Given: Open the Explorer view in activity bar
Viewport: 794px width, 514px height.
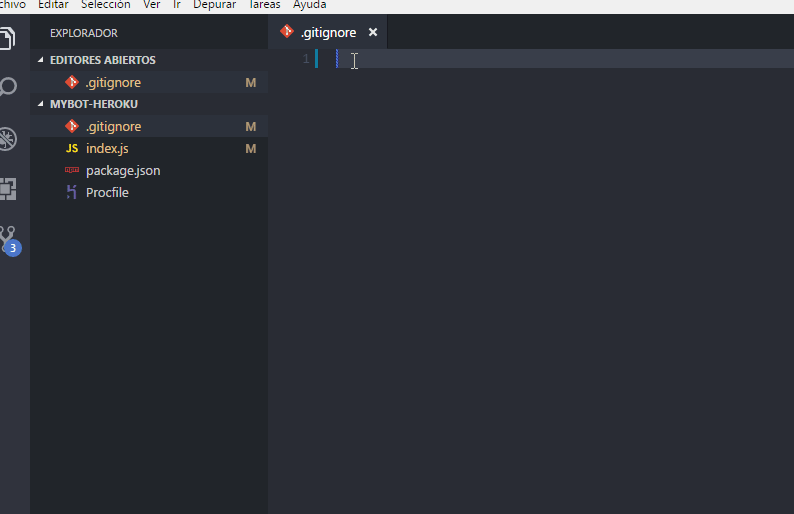Looking at the screenshot, I should pos(7,38).
